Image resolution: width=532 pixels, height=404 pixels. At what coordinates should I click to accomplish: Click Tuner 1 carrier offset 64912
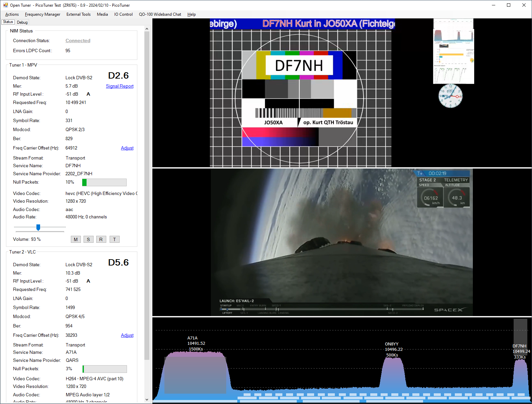(71, 148)
